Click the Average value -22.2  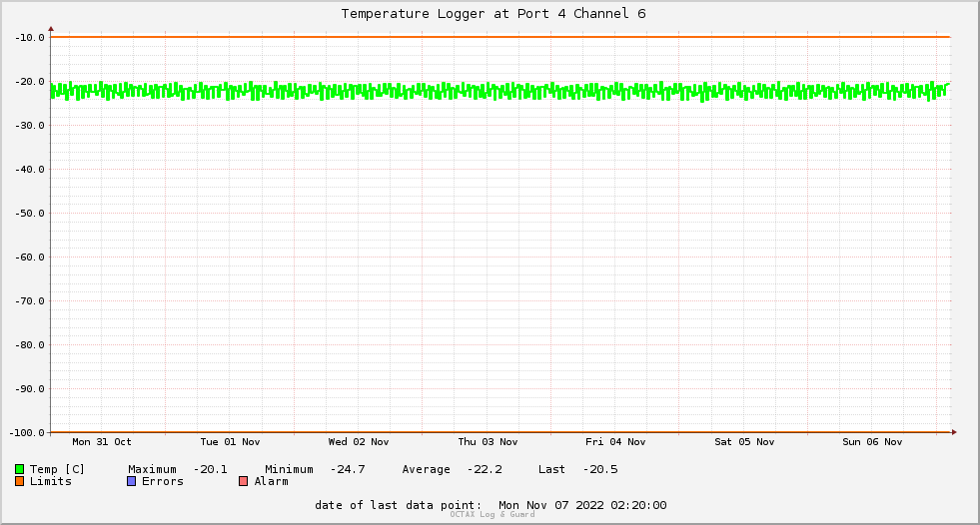tap(485, 469)
